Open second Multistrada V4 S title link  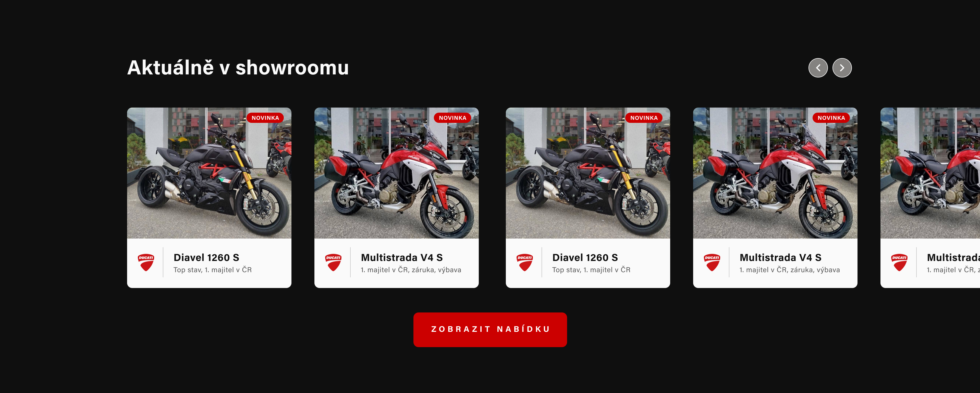(x=780, y=258)
